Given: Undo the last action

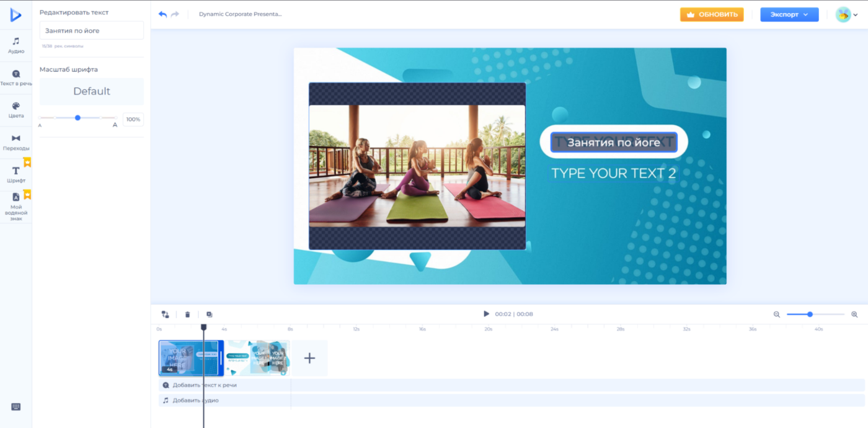Looking at the screenshot, I should 162,14.
